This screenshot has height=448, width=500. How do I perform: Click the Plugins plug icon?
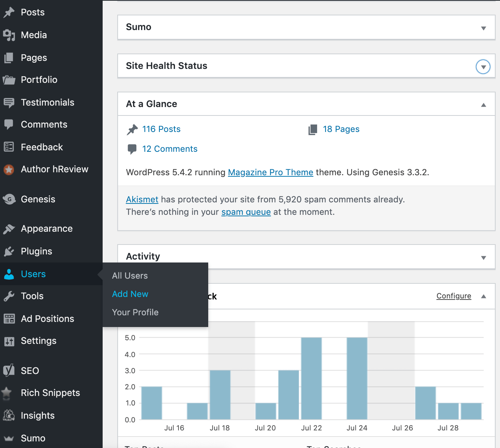9,251
